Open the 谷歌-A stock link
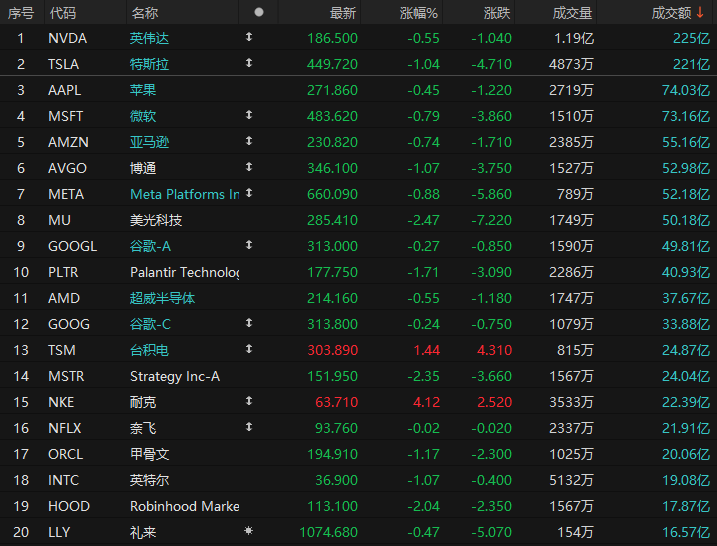The width and height of the screenshot is (717, 546). point(150,246)
